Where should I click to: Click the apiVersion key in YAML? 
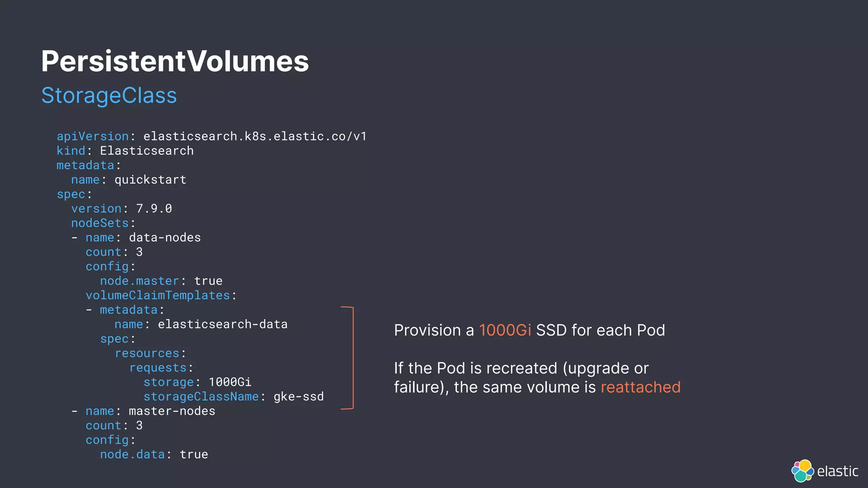point(93,136)
